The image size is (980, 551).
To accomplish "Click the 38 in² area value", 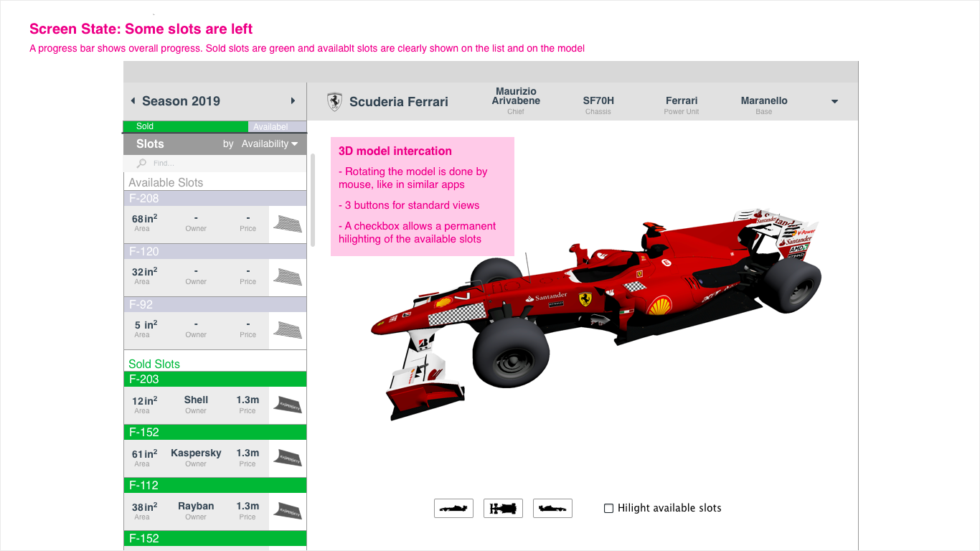I will click(x=145, y=507).
